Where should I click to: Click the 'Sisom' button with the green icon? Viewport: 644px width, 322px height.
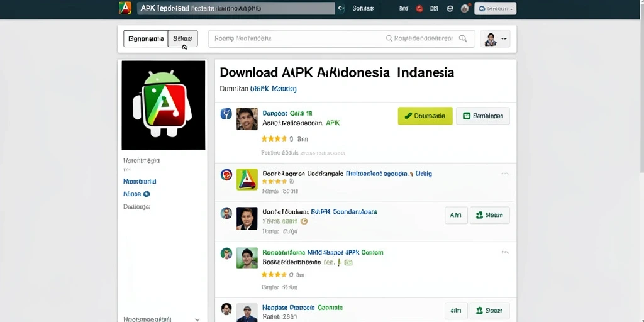coord(489,215)
